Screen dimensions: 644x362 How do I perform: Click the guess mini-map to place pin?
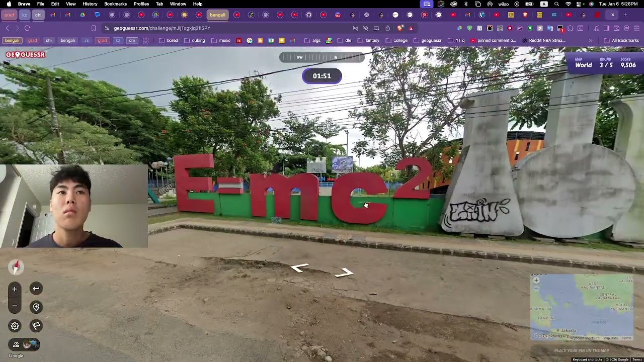pos(582,307)
